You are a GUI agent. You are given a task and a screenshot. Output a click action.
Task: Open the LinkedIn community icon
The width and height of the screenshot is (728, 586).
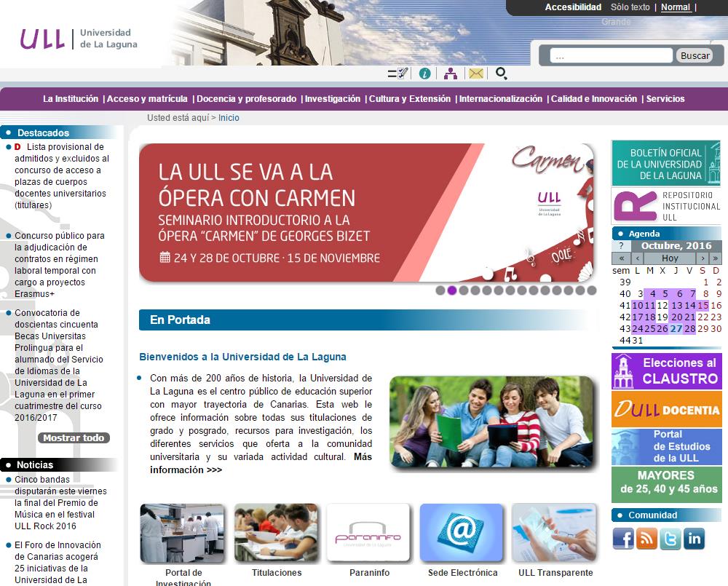point(694,539)
